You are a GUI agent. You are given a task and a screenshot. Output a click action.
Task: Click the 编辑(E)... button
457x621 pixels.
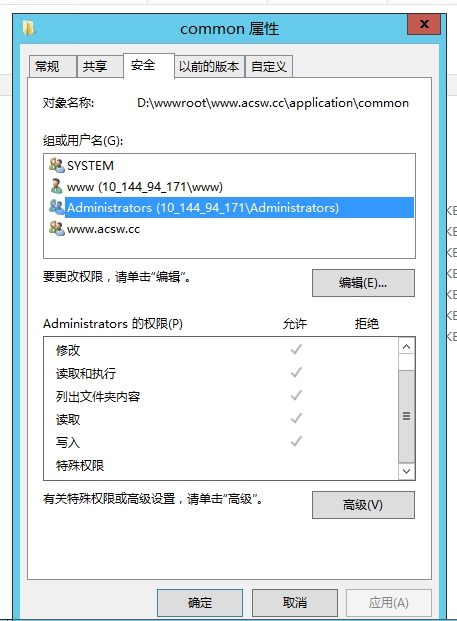(363, 283)
